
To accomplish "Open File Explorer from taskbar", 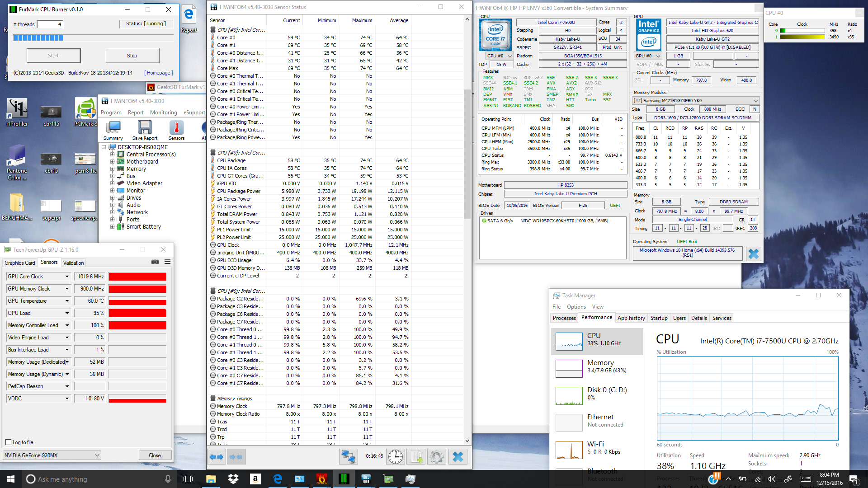I will point(211,479).
